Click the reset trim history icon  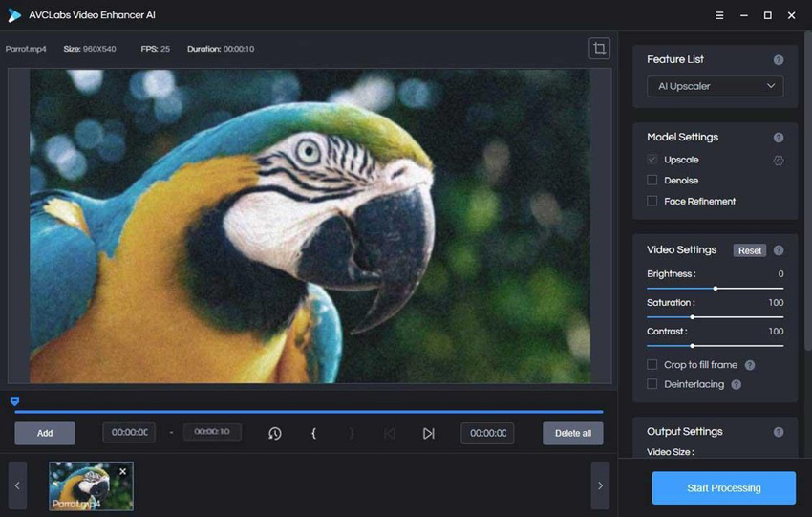tap(275, 433)
